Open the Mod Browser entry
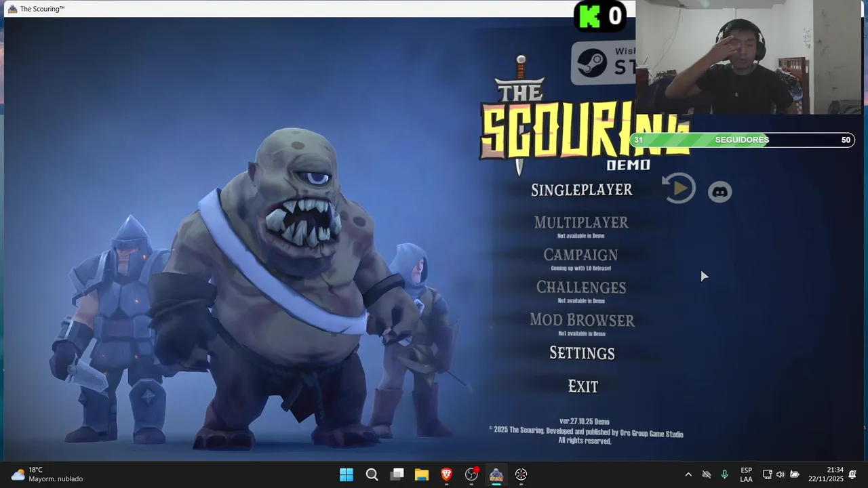 tap(582, 320)
